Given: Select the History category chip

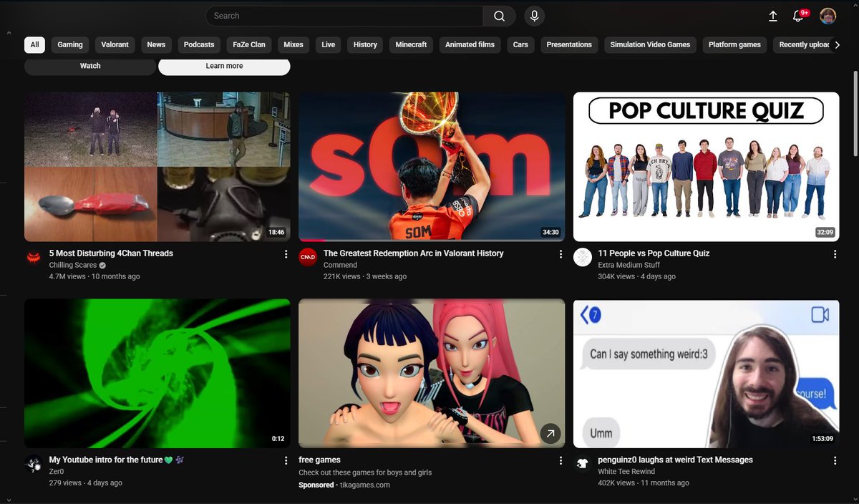Looking at the screenshot, I should [x=365, y=44].
